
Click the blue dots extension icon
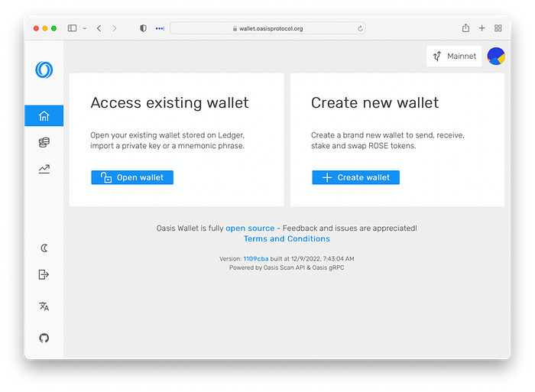160,28
